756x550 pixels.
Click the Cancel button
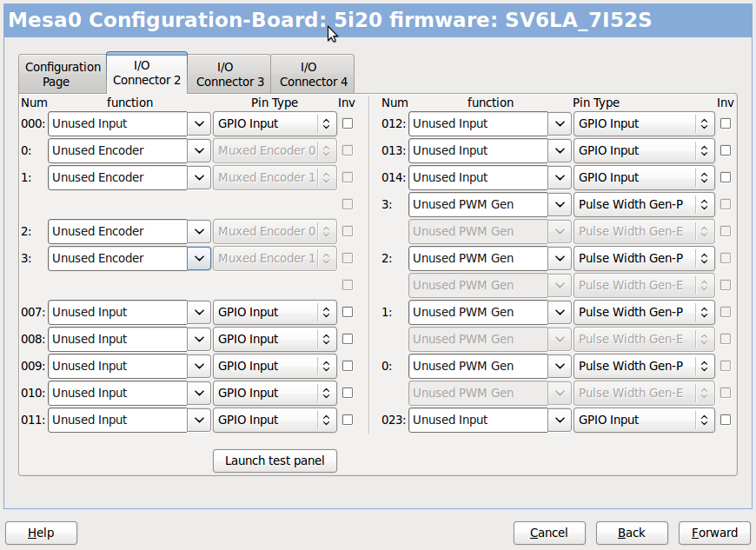click(x=549, y=533)
